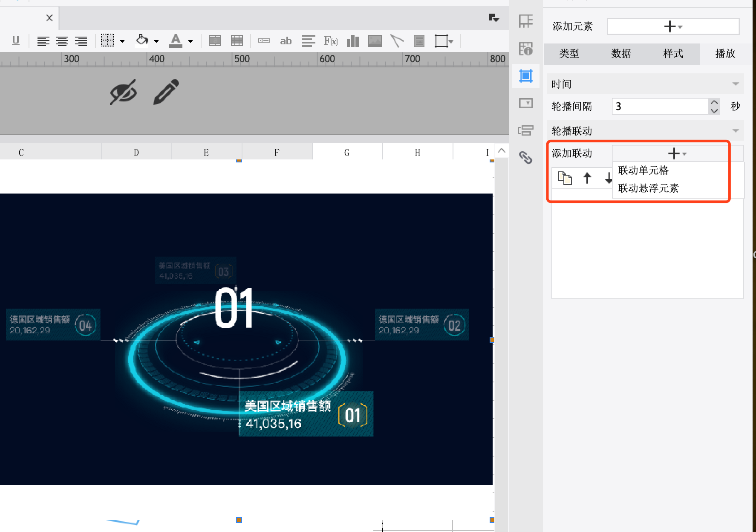Apply the paint bucket background fill
The image size is (756, 532).
[x=142, y=40]
